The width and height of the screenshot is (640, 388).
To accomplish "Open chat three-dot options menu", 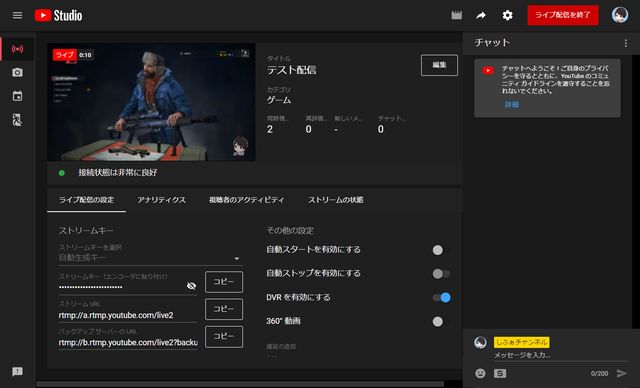I will click(x=626, y=43).
